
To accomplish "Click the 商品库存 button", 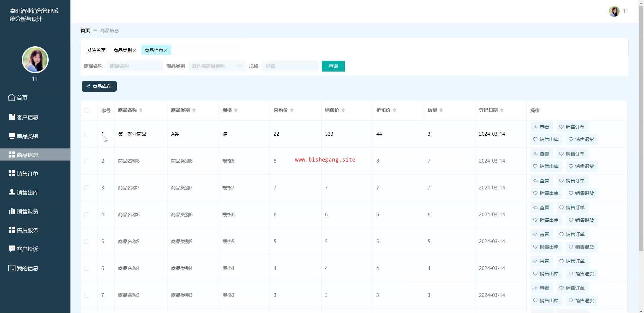I will [x=99, y=86].
